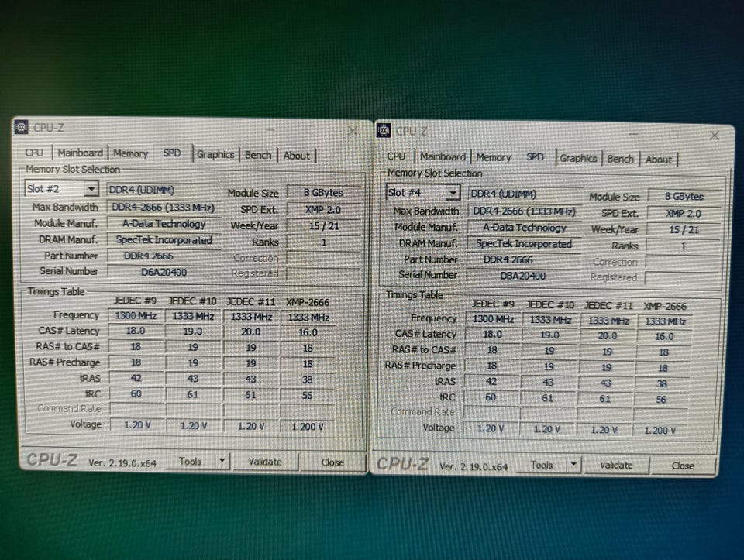Click 1.200 V voltage cell in left window
The width and height of the screenshot is (744, 560).
(308, 427)
